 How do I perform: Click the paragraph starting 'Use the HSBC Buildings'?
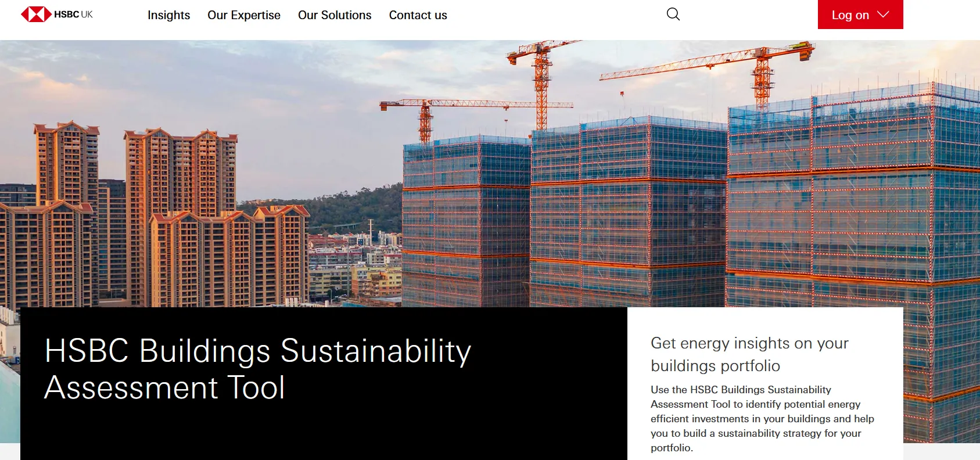(762, 418)
